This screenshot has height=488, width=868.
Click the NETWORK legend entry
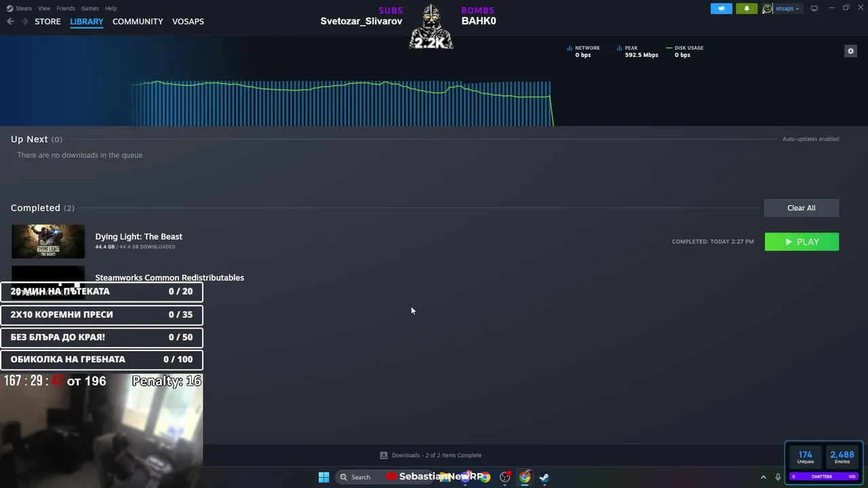[x=583, y=52]
